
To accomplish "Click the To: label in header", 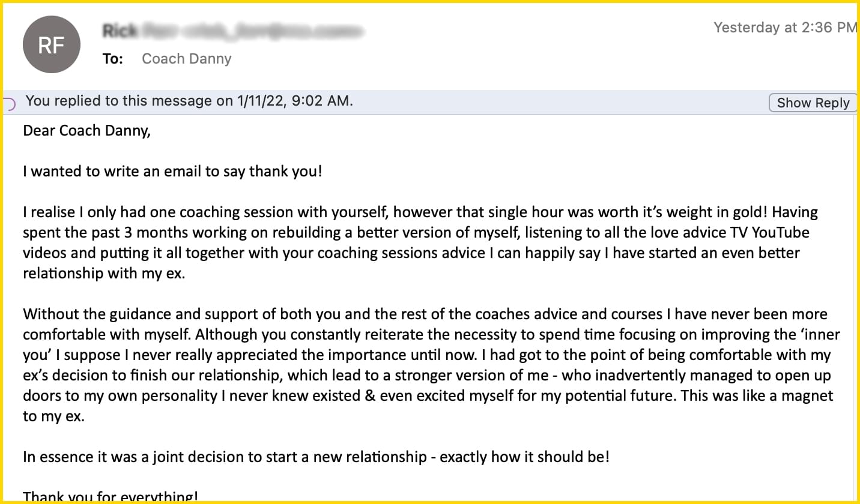I will (x=113, y=59).
